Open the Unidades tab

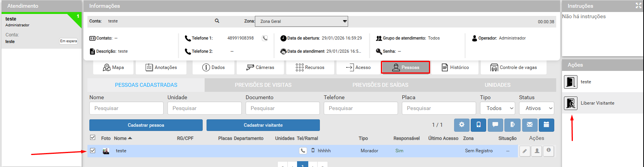497,85
